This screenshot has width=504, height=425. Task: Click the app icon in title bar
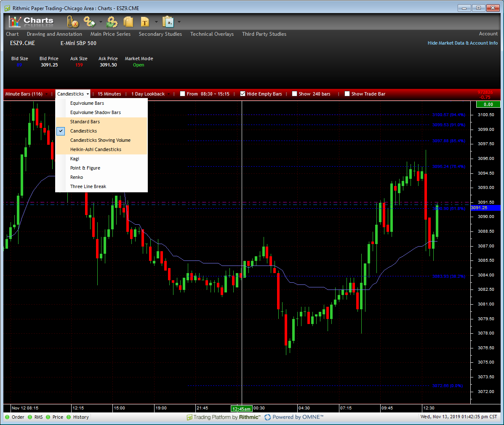click(7, 8)
